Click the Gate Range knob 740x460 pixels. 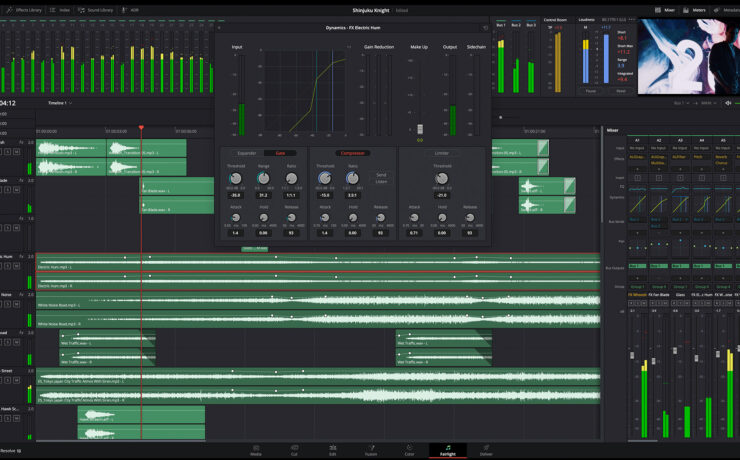[x=263, y=178]
